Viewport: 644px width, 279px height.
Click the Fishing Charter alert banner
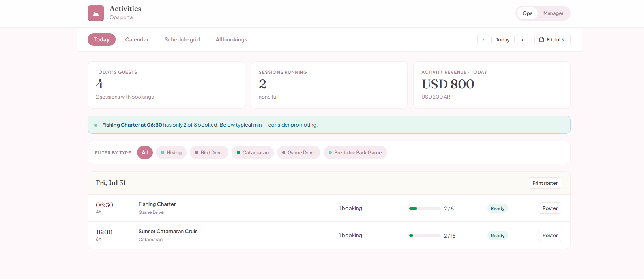tap(329, 125)
